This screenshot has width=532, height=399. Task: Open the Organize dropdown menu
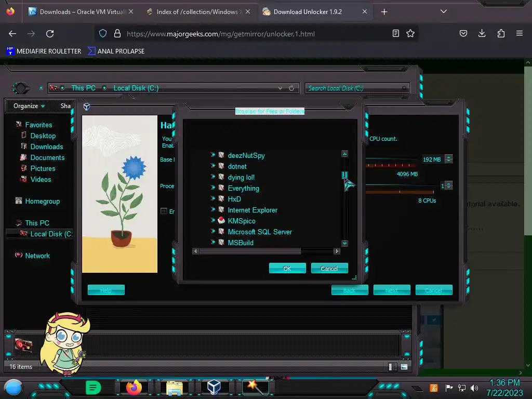pos(29,106)
